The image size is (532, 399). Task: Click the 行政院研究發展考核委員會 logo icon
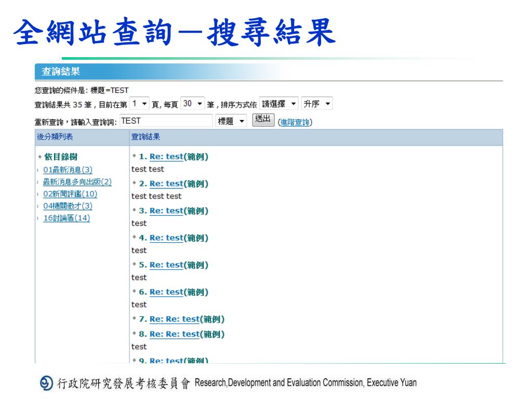[x=46, y=383]
